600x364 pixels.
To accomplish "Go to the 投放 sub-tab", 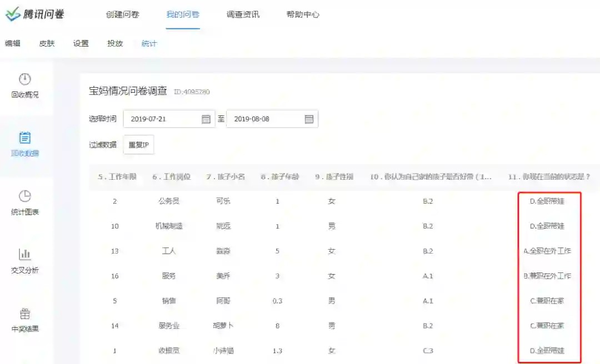I will [x=115, y=43].
